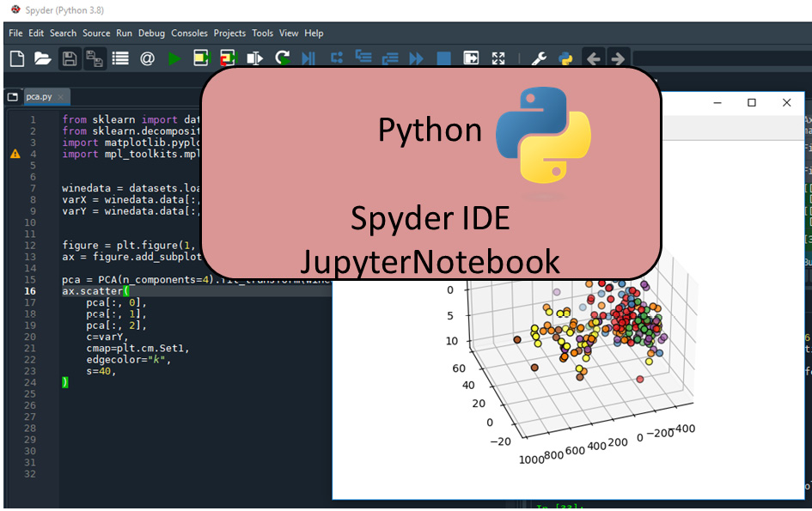The image size is (812, 511).
Task: Open the Consoles menu
Action: click(190, 33)
